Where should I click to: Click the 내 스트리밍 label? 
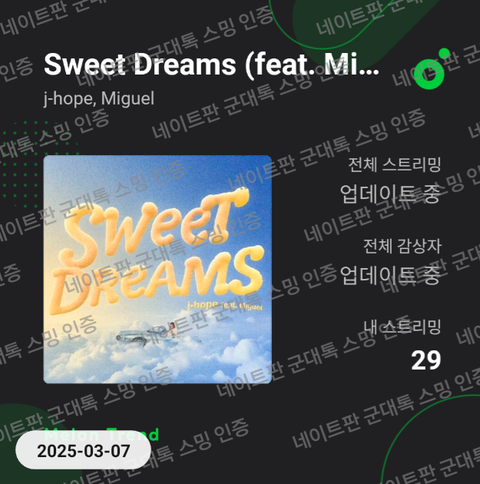tap(402, 327)
